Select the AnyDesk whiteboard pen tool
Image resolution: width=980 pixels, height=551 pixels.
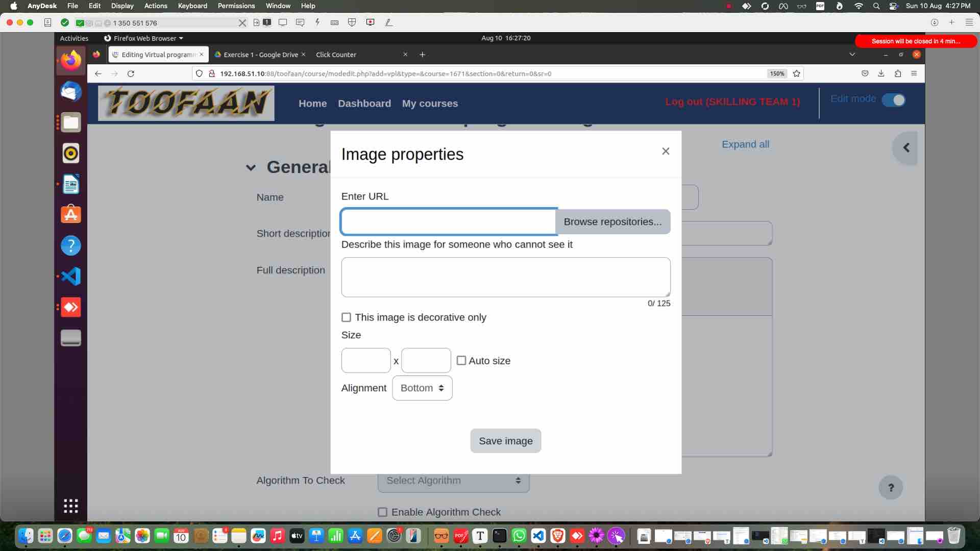(x=389, y=22)
